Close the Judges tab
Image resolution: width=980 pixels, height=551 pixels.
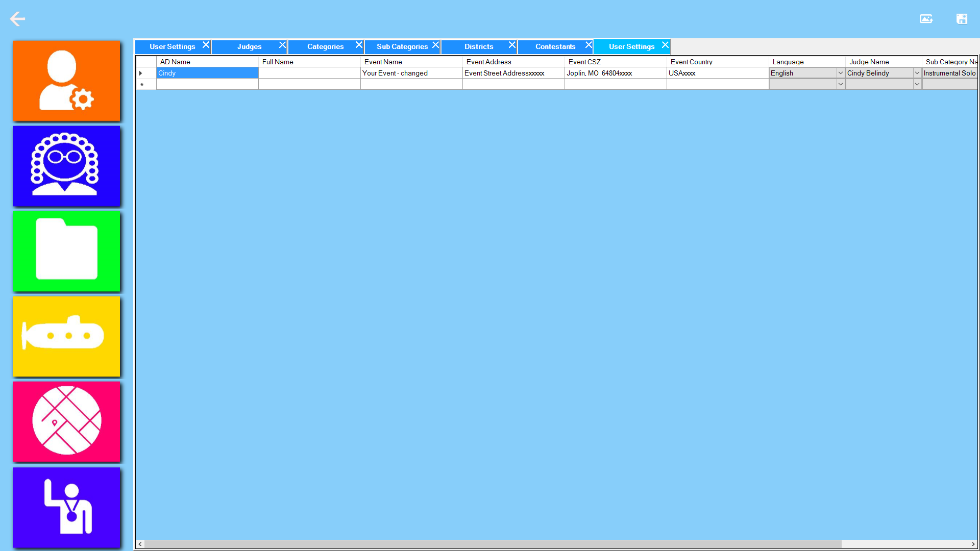pos(283,45)
